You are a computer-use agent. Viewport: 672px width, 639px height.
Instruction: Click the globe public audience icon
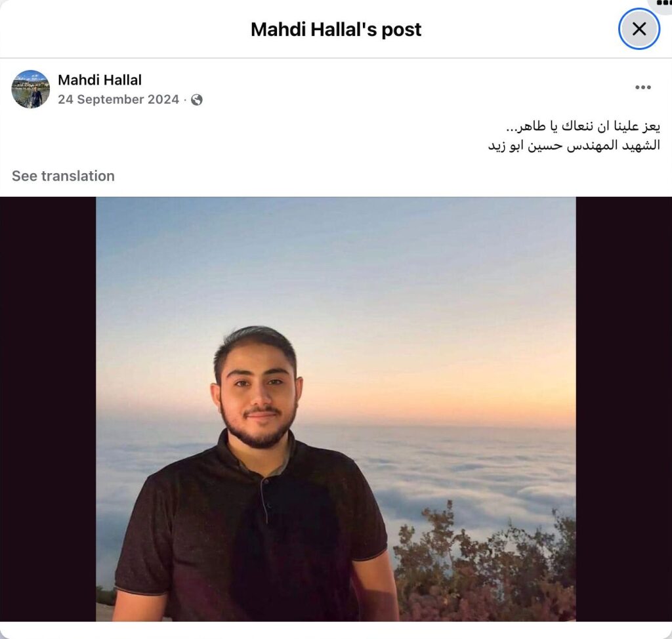(x=197, y=100)
